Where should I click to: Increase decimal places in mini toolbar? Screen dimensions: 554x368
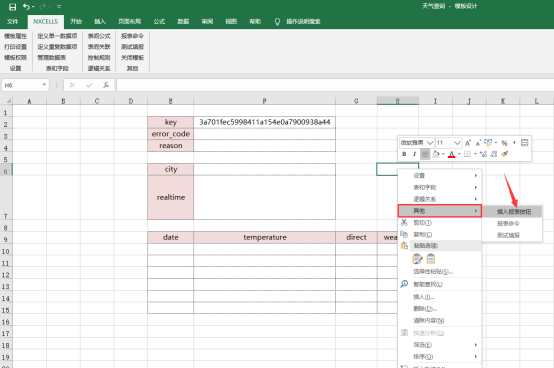(483, 154)
